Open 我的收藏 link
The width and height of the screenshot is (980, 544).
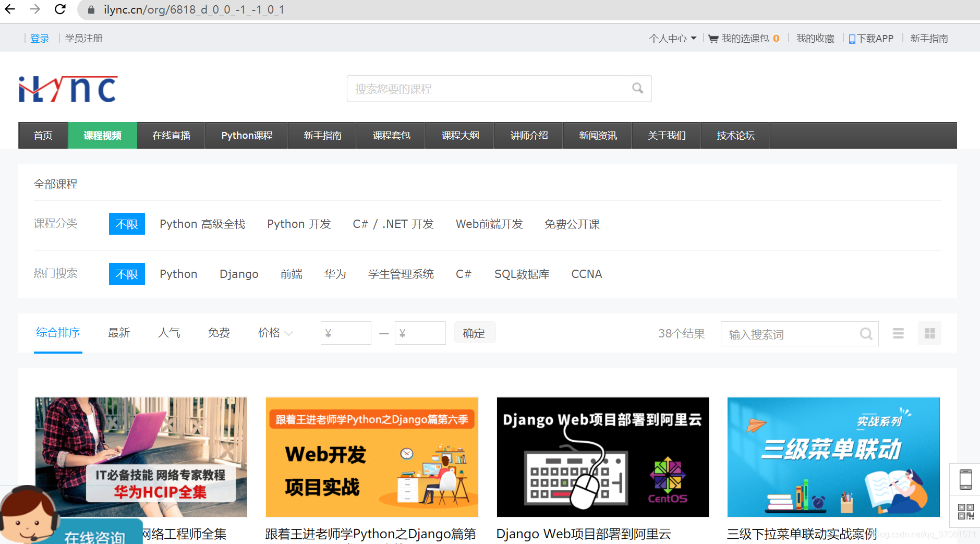click(x=815, y=39)
